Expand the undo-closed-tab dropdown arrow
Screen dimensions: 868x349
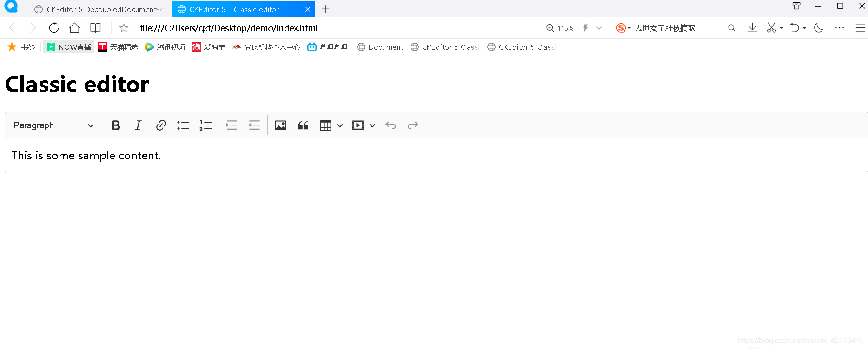coord(804,28)
